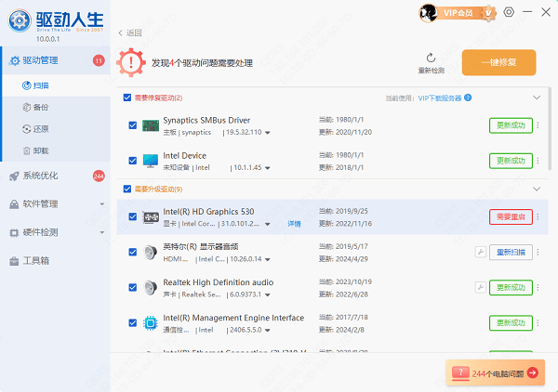This screenshot has height=392, width=558.
Task: Click the driver list vertical scrollbar
Action: 550,130
